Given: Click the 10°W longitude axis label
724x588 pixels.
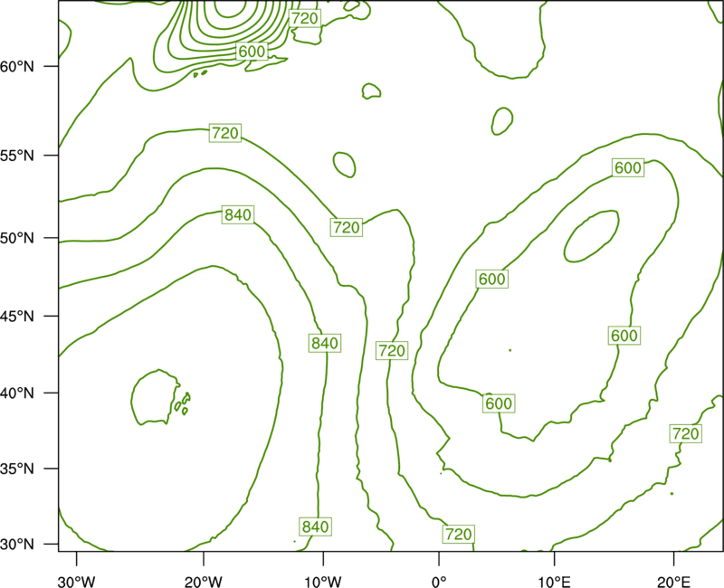Looking at the screenshot, I should click(x=323, y=582).
